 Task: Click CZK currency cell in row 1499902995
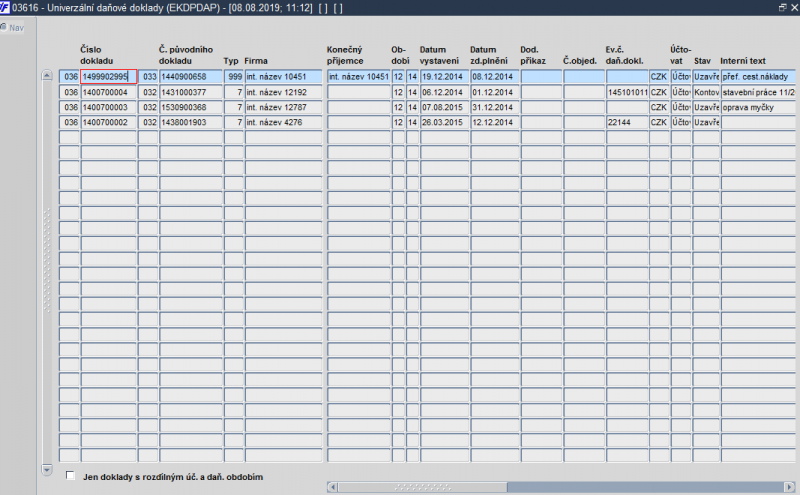659,77
